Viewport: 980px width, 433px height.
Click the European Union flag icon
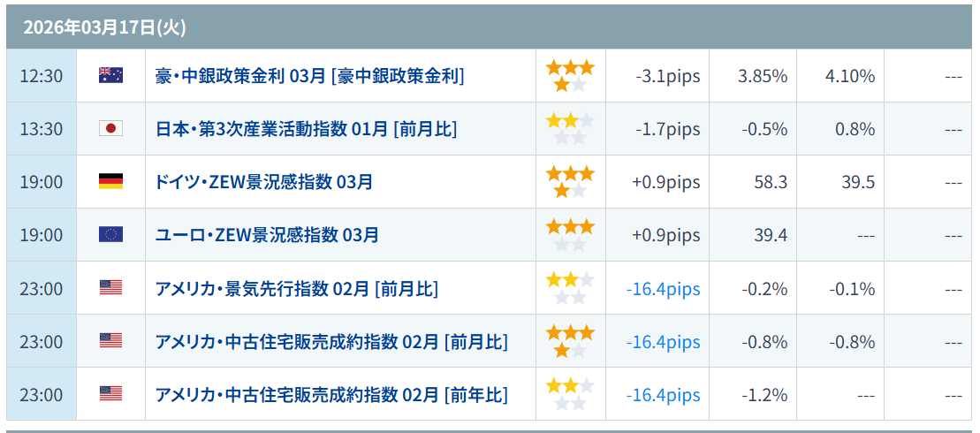click(110, 235)
